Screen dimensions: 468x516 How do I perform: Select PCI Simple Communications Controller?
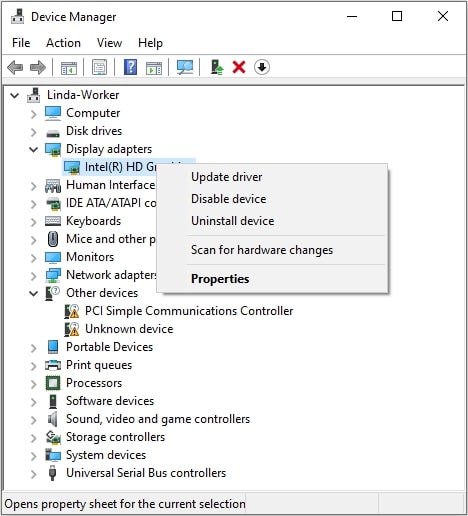pos(189,311)
